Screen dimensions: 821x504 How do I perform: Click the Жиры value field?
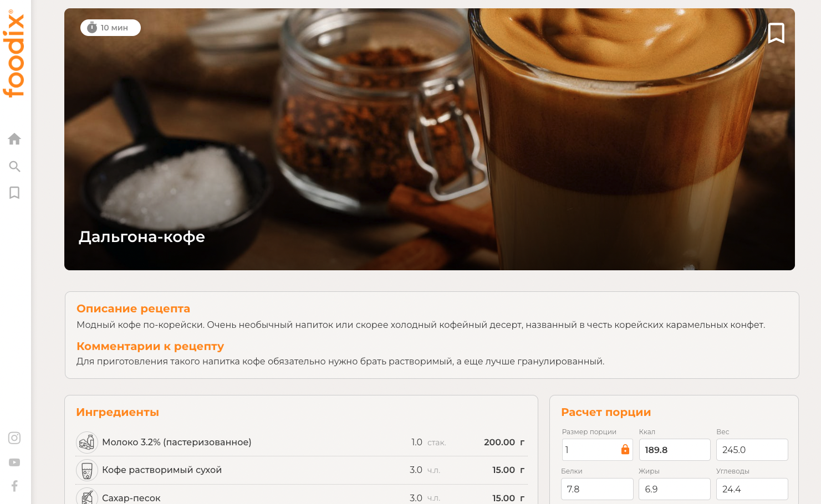[x=675, y=489]
